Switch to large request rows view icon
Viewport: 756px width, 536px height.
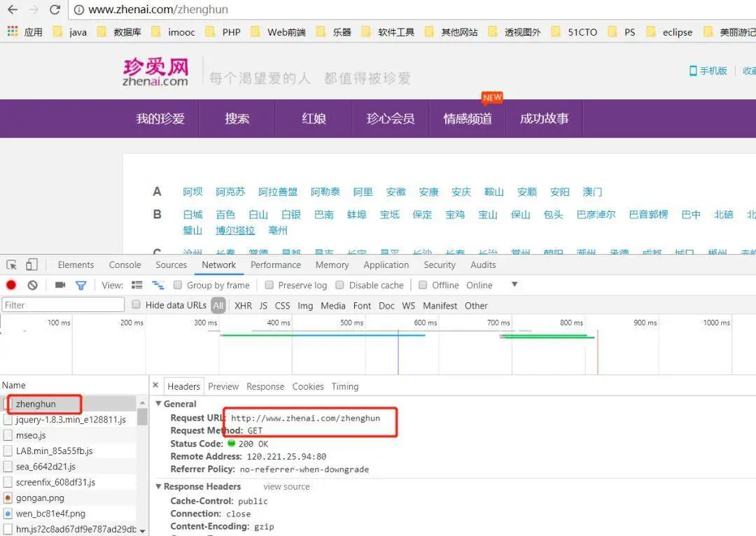(137, 285)
